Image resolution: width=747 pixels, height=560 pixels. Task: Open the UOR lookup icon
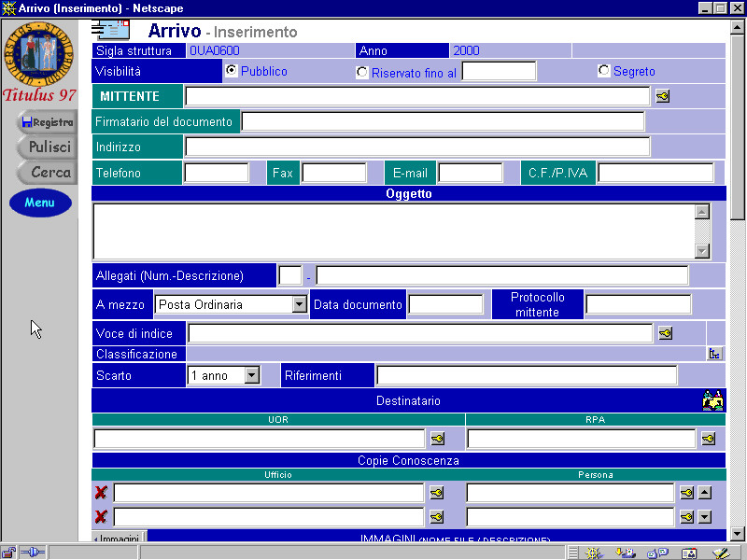[437, 439]
